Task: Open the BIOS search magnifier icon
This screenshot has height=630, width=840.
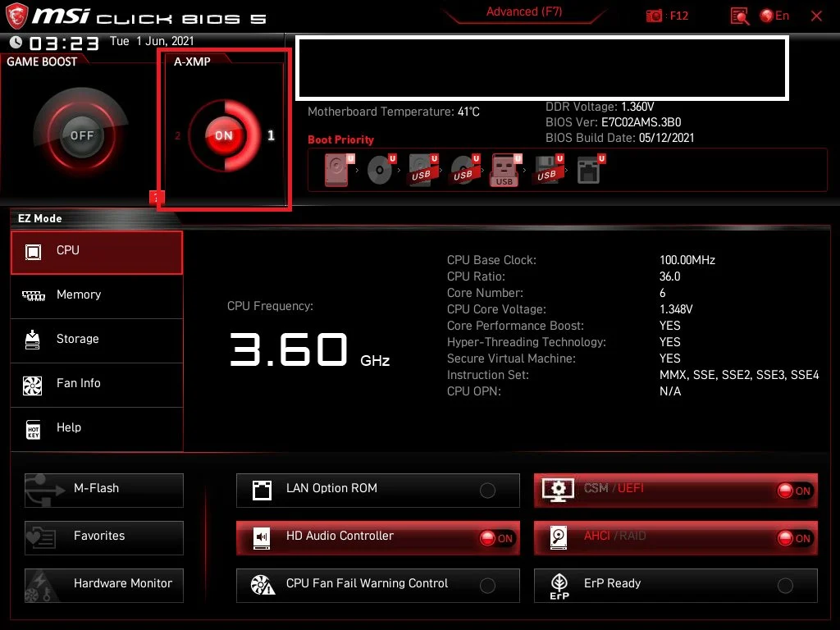Action: click(739, 16)
